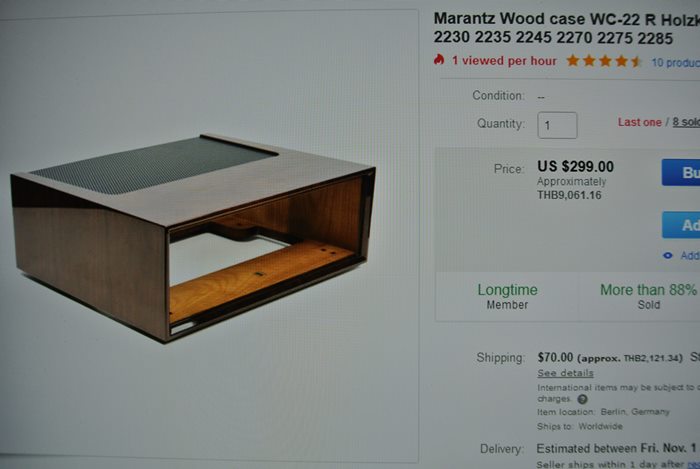Click the orange star rating
Screen dimensions: 700x469
pos(604,61)
